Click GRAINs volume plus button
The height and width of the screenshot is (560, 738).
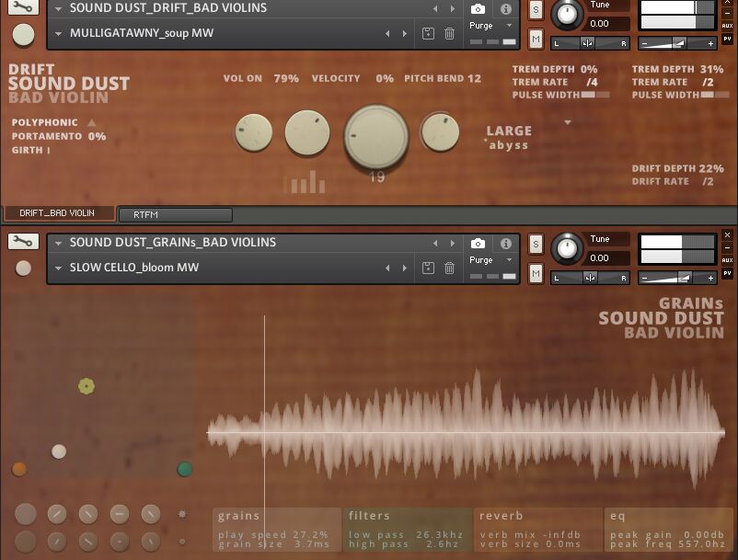[710, 278]
